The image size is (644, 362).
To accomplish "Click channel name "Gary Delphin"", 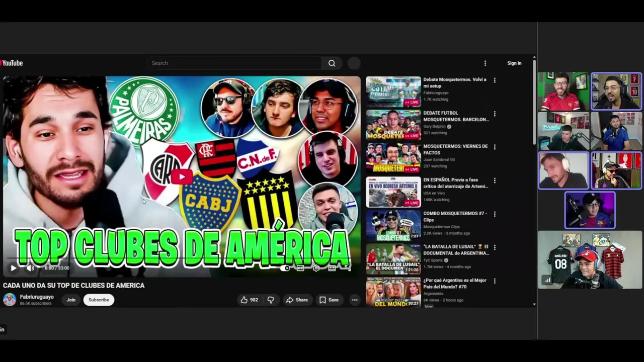I will [435, 127].
